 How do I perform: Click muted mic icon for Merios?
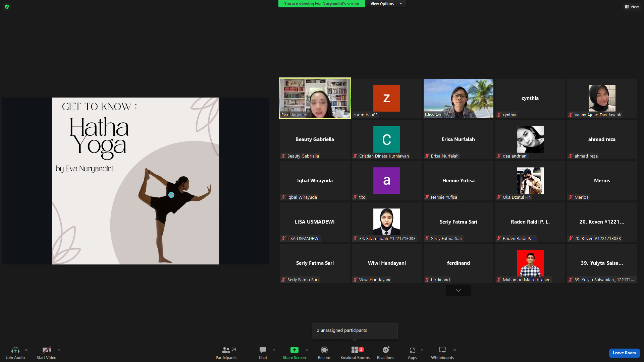click(571, 197)
